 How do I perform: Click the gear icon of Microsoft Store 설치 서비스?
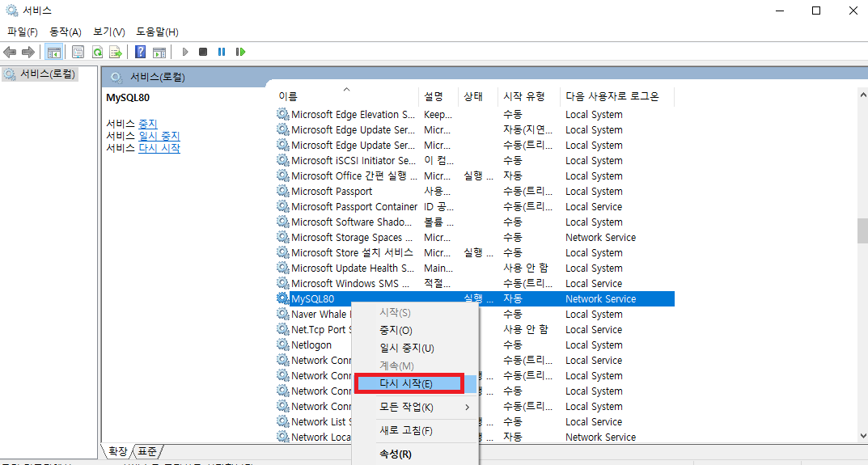(283, 253)
